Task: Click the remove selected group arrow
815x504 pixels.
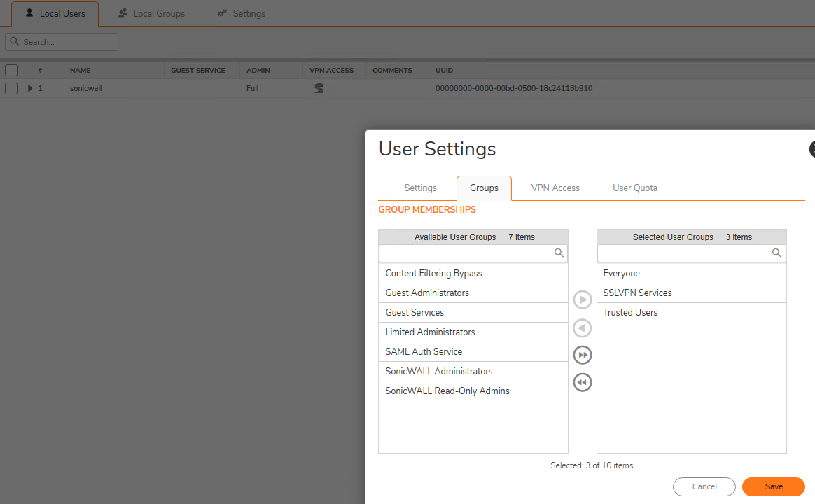Action: click(x=583, y=328)
